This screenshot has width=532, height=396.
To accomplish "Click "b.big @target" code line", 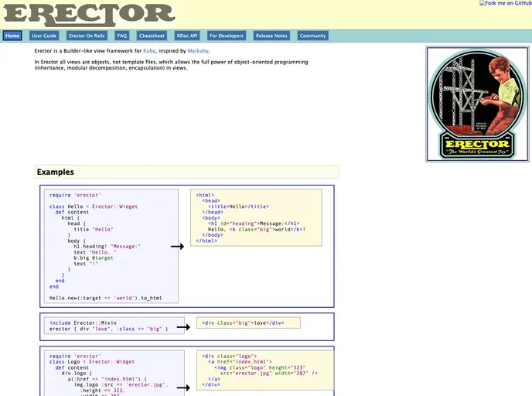I will click(94, 258).
